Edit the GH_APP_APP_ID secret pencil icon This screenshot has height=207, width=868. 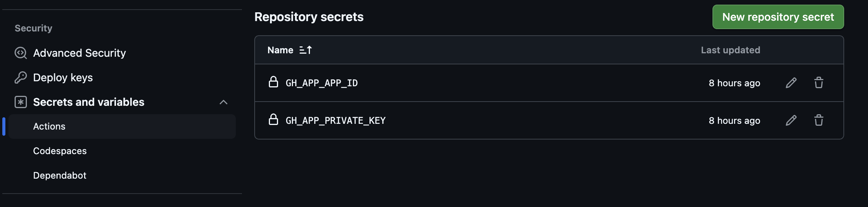(791, 83)
